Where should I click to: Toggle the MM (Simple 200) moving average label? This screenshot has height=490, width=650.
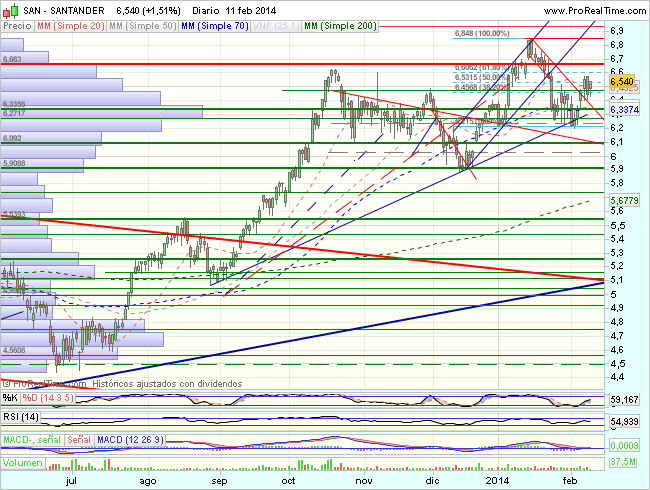(340, 26)
